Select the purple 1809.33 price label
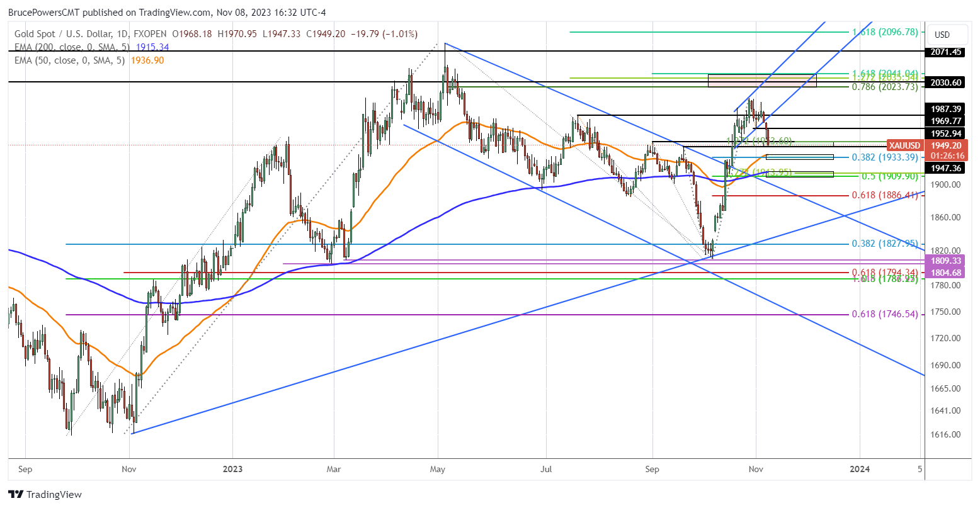Image resolution: width=980 pixels, height=508 pixels. point(945,261)
